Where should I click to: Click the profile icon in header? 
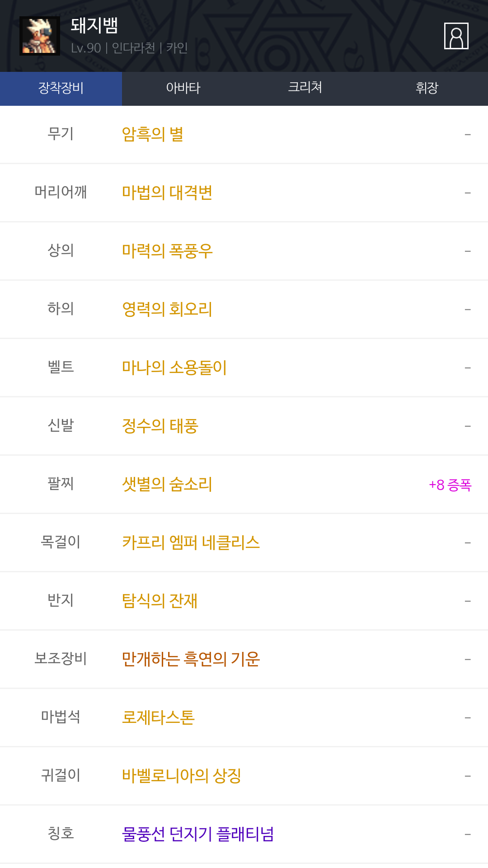coord(456,36)
